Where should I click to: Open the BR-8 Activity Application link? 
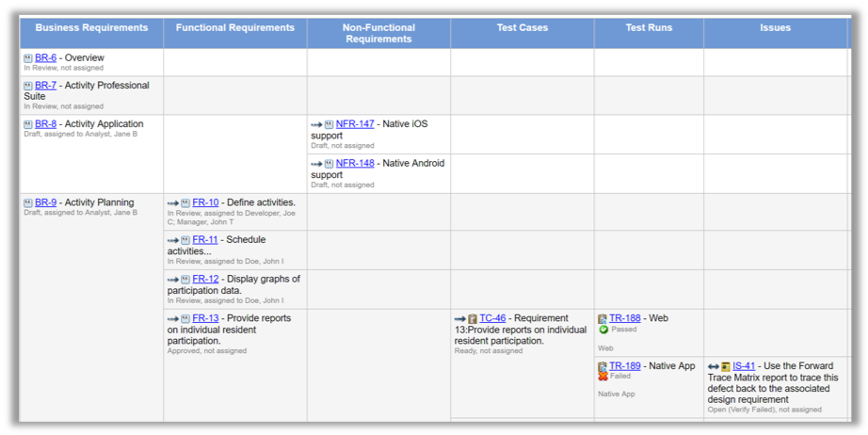pyautogui.click(x=45, y=124)
